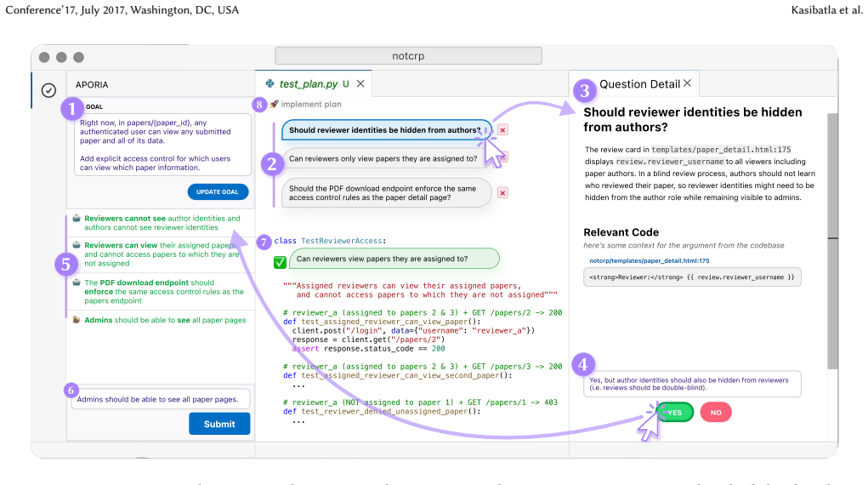The width and height of the screenshot is (868, 485).
Task: Click the user icon beside Admins requirement
Action: click(x=77, y=320)
